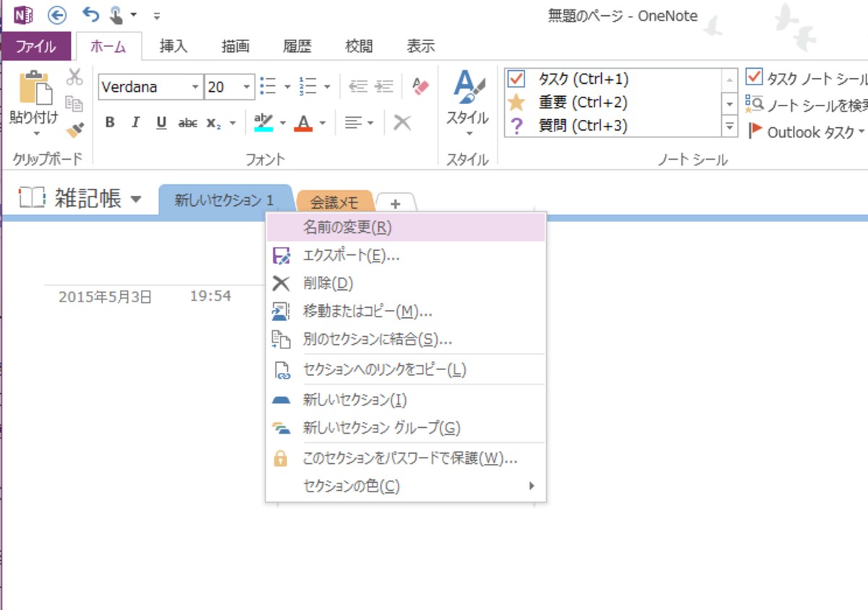
Task: Select the Format Painter brush
Action: pyautogui.click(x=75, y=129)
